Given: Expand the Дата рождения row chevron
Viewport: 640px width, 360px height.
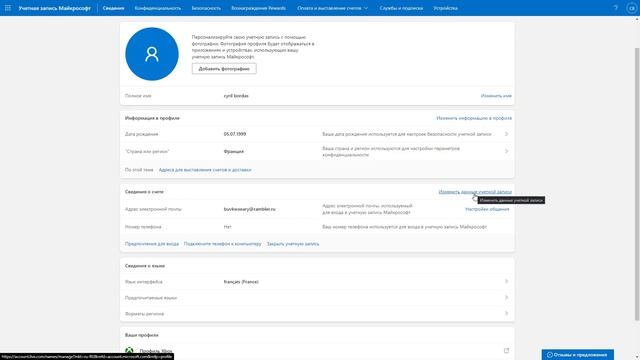Looking at the screenshot, I should click(x=507, y=134).
